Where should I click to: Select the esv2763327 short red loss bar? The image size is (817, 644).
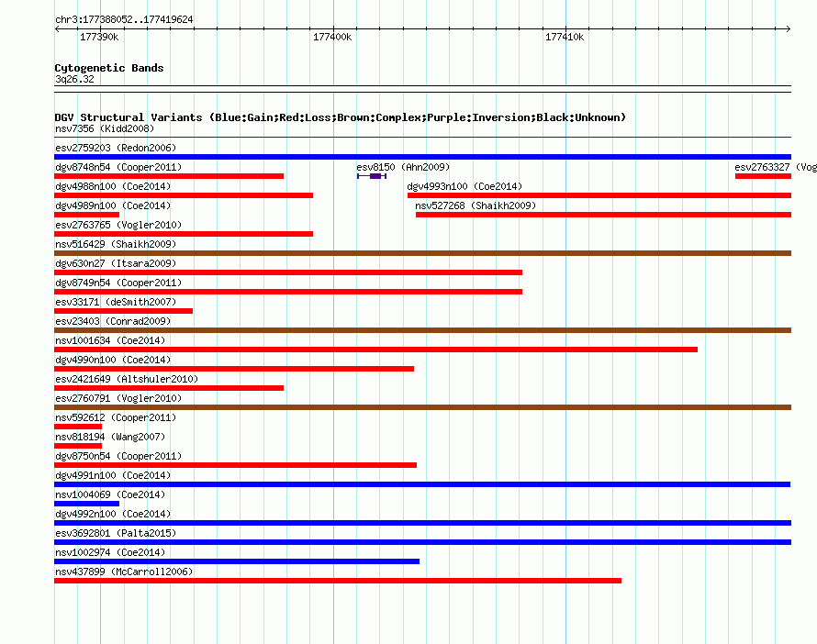(x=764, y=176)
